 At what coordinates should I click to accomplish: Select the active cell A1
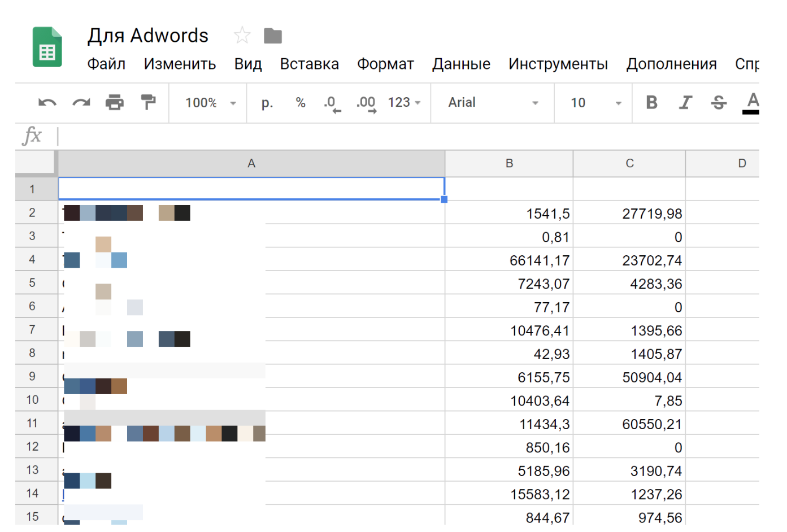[251, 189]
